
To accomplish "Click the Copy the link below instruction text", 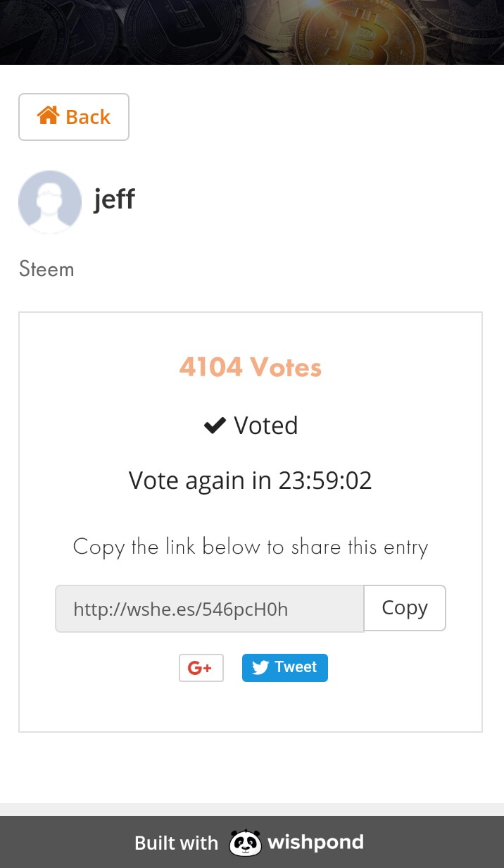I will click(x=251, y=547).
